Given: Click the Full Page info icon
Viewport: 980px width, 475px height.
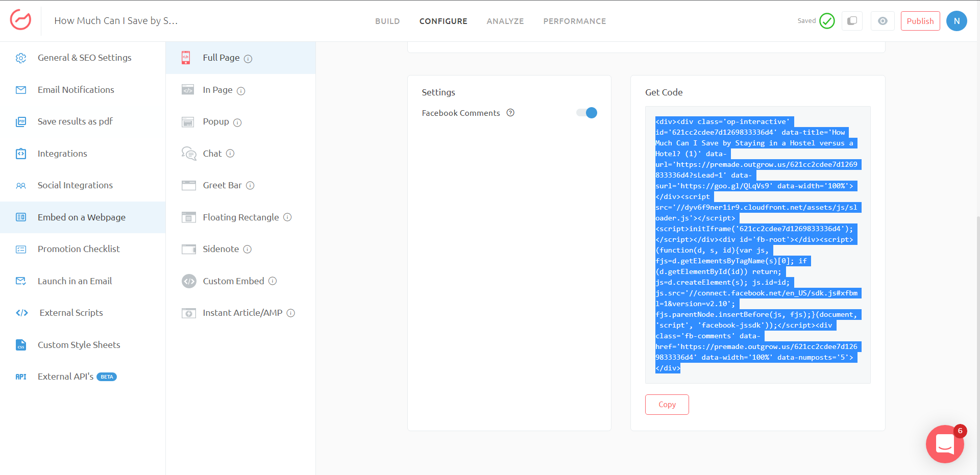Looking at the screenshot, I should [248, 59].
